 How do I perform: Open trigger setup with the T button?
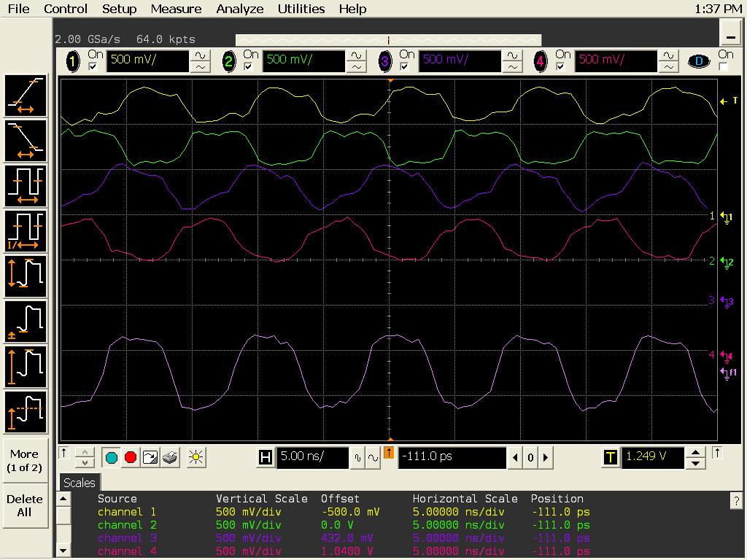click(611, 458)
